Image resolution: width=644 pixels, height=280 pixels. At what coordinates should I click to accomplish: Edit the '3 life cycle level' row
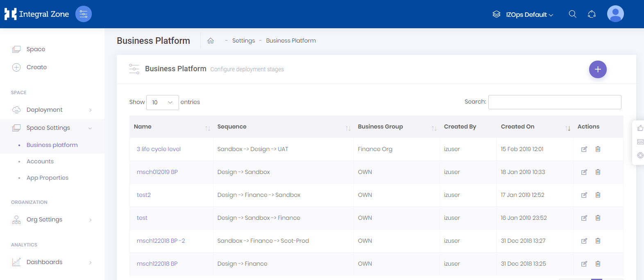[584, 149]
